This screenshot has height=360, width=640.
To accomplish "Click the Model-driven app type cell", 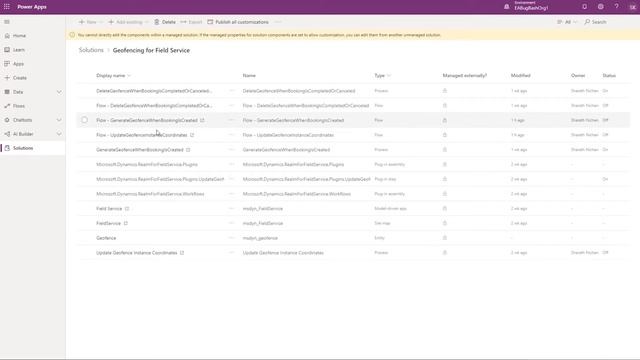I will click(x=390, y=209).
